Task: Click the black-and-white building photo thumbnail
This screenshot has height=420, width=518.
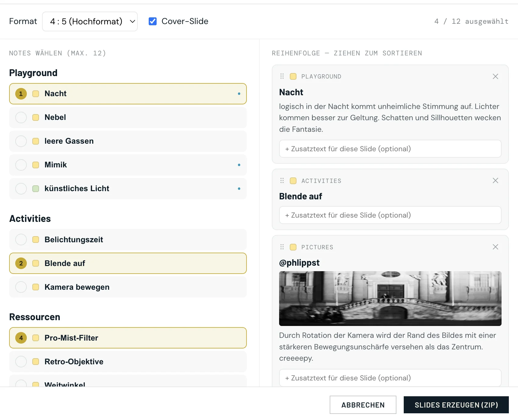Action: (390, 299)
